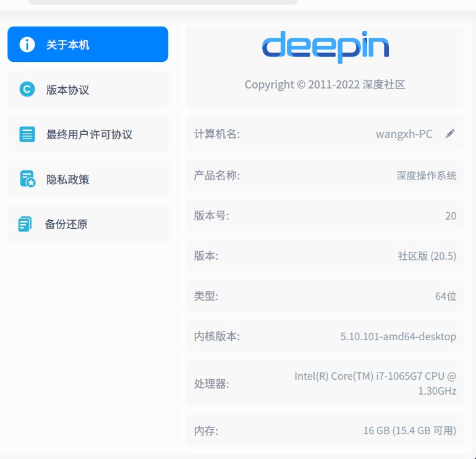This screenshot has height=459, width=476.
Task: Click the 产品名称 label
Action: (x=217, y=175)
